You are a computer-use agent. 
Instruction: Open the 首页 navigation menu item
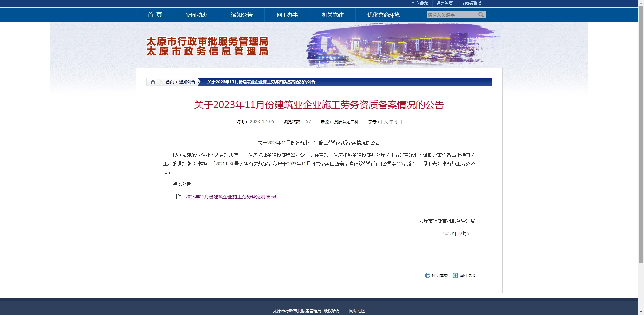click(x=155, y=15)
